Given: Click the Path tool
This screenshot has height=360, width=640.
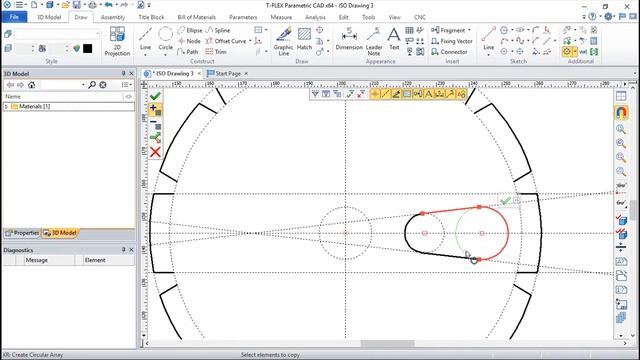Looking at the screenshot, I should [x=188, y=52].
